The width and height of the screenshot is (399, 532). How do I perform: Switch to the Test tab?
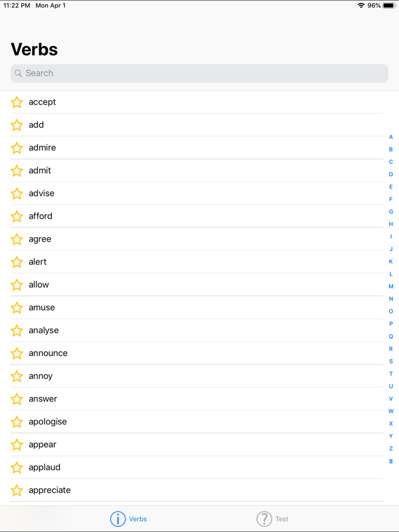(272, 519)
